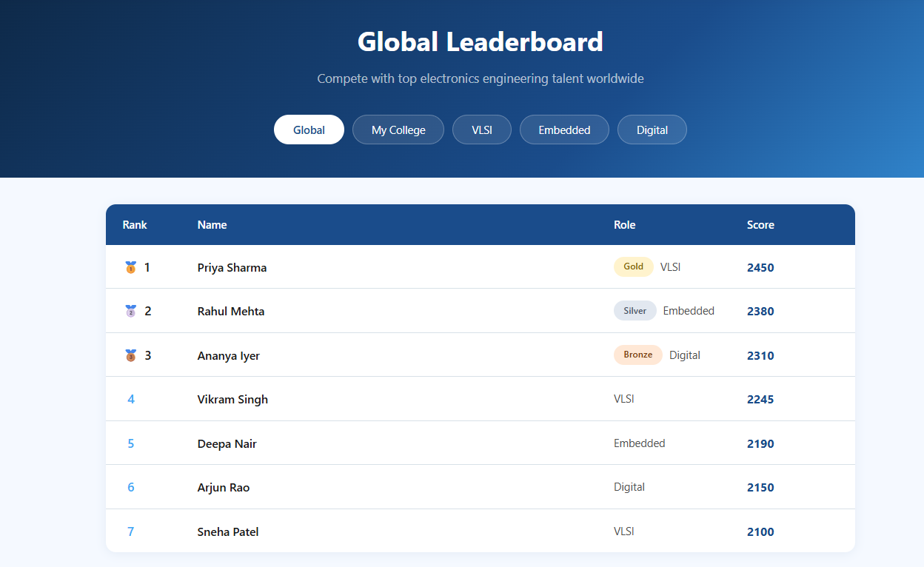
Task: Select the name Priya Sharma
Action: pos(232,267)
